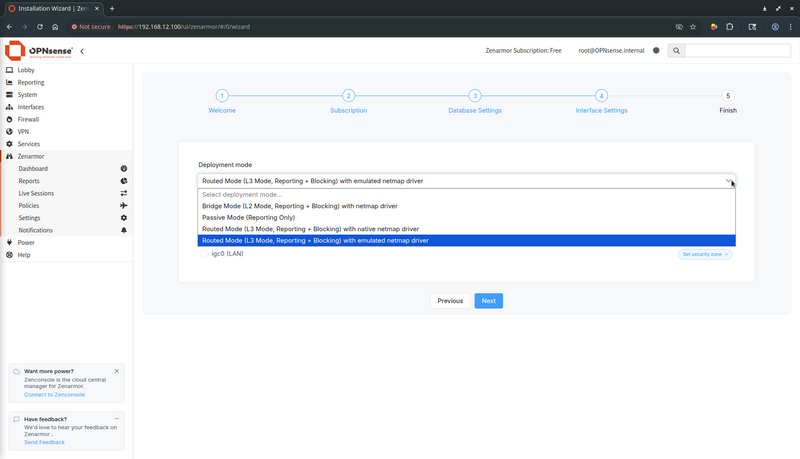Check the igc0 (LAN) interface checkbox

click(x=205, y=253)
